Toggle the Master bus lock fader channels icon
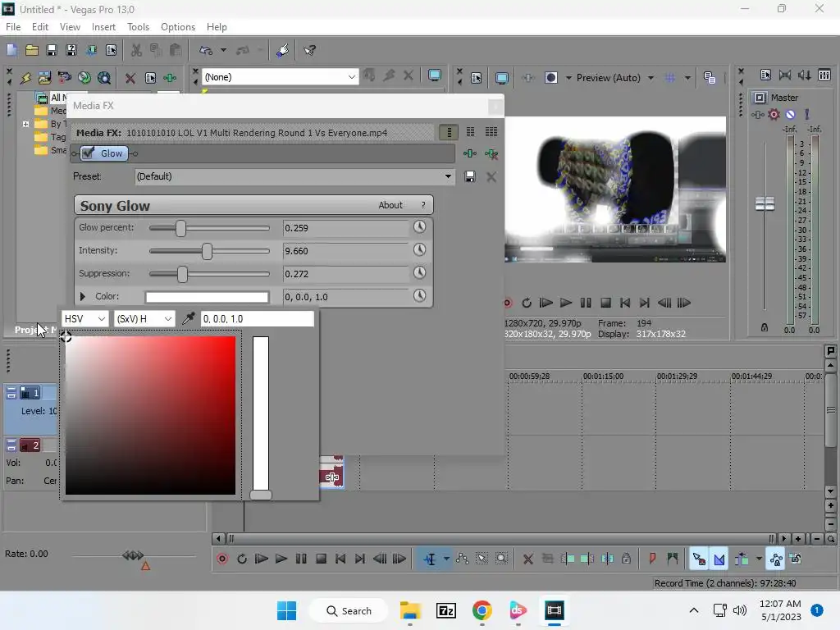Image resolution: width=840 pixels, height=630 pixels. point(765,327)
